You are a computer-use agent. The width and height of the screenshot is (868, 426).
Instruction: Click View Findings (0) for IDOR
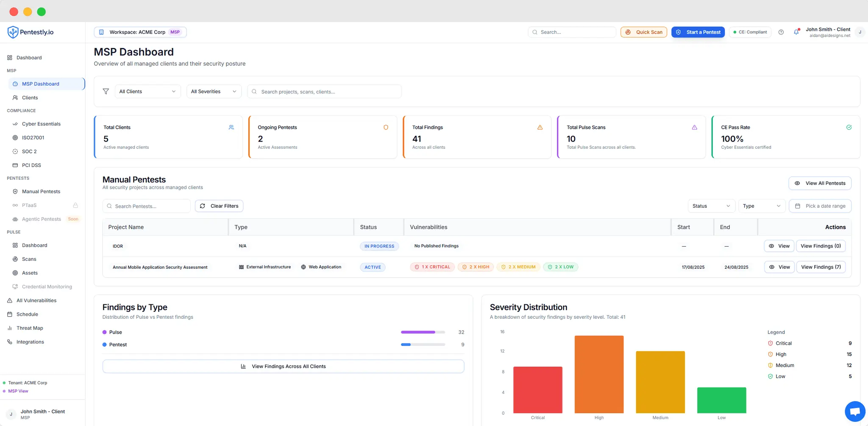point(821,246)
